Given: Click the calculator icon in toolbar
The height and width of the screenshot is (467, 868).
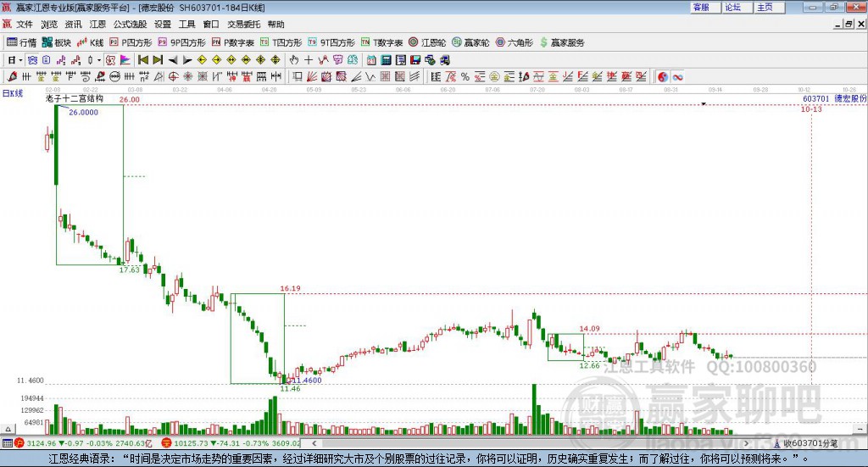Looking at the screenshot, I should [x=387, y=60].
